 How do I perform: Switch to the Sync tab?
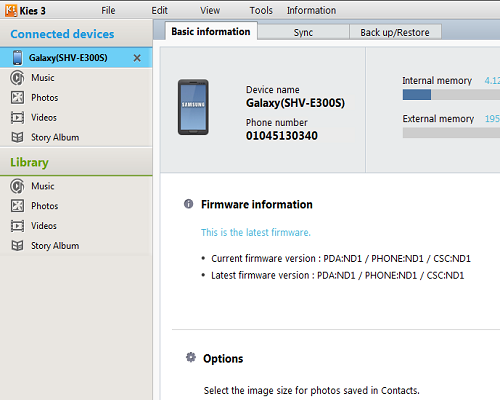pyautogui.click(x=303, y=32)
